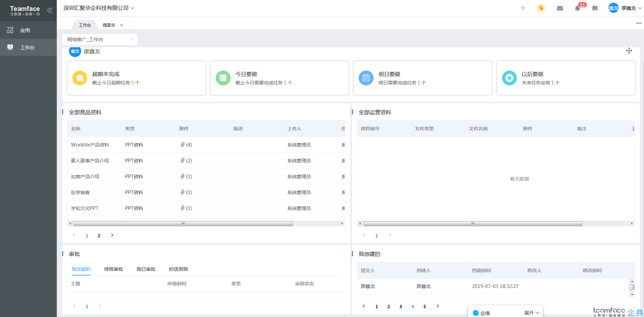Open attachment icon for Worktile产品资料
The image size is (644, 317).
point(183,144)
